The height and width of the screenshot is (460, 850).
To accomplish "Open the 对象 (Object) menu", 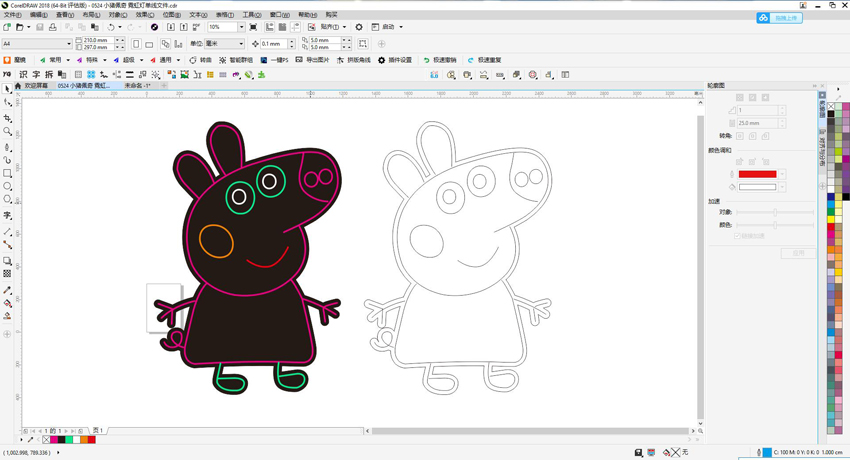I will pos(118,15).
